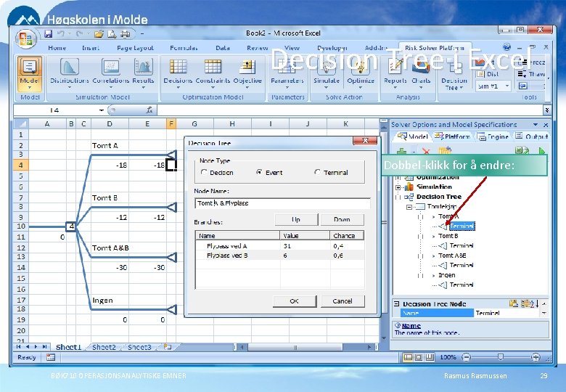Select the Ingen tree item

tap(446, 275)
